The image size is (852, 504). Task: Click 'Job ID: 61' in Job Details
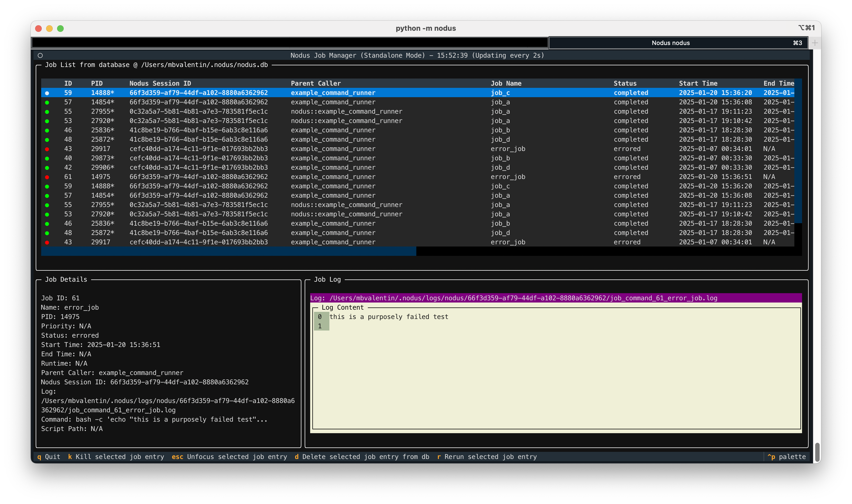pyautogui.click(x=60, y=298)
